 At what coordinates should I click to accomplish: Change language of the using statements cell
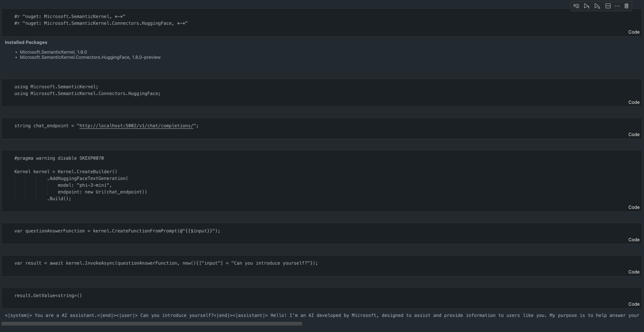(x=634, y=102)
